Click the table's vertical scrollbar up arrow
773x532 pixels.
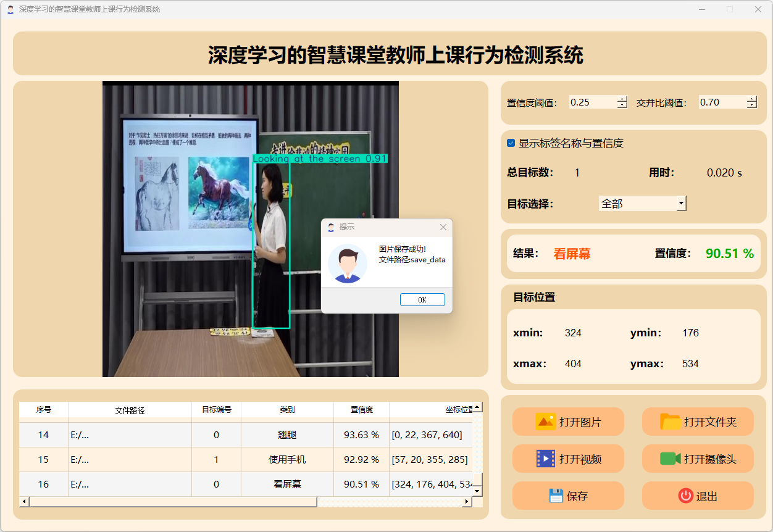point(477,407)
